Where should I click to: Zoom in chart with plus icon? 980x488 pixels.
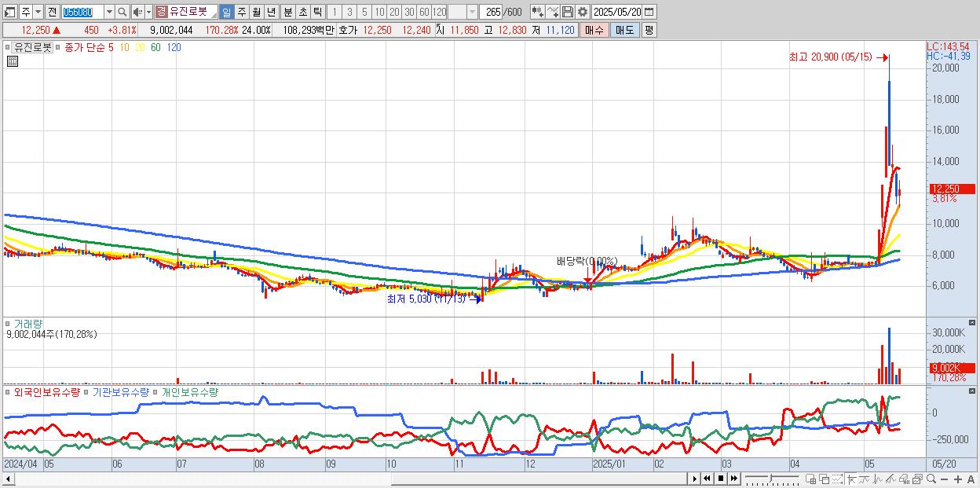(x=958, y=479)
